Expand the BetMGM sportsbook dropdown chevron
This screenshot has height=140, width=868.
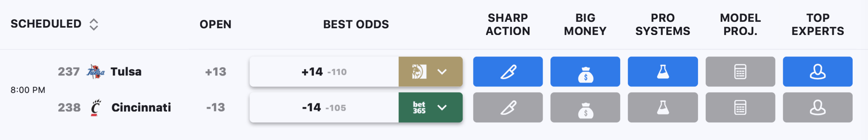pos(442,72)
